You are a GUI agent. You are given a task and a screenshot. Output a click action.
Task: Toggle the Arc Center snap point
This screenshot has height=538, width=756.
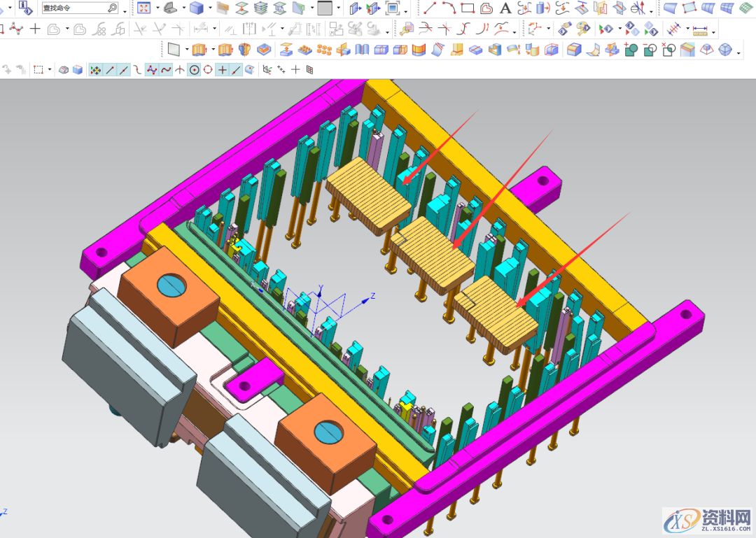tap(195, 70)
